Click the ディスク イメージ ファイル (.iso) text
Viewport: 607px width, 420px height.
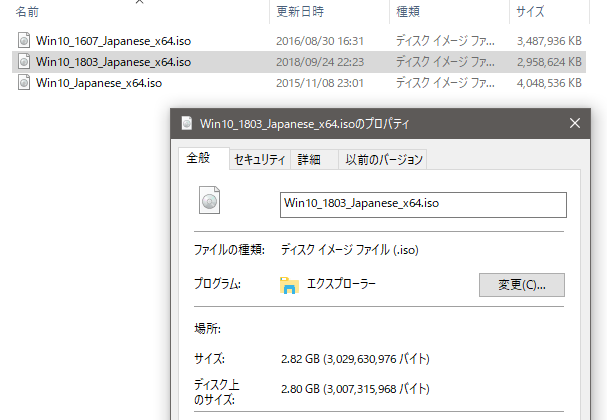[x=350, y=250]
